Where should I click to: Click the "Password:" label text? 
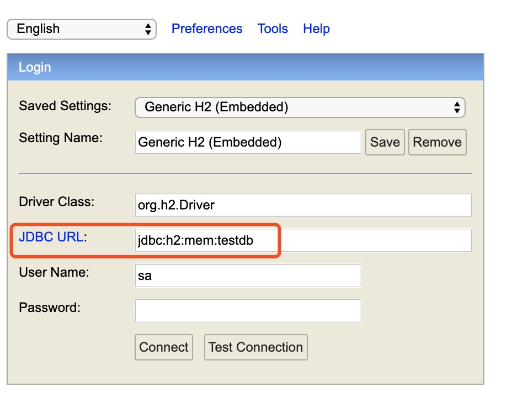pyautogui.click(x=50, y=308)
